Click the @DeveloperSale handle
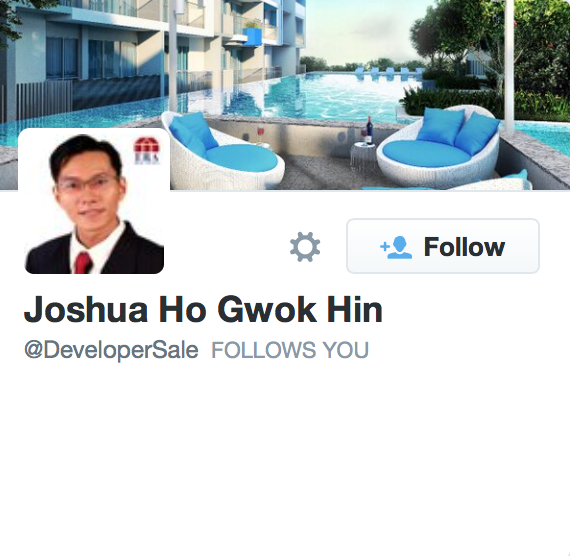570x556 pixels. coord(111,350)
